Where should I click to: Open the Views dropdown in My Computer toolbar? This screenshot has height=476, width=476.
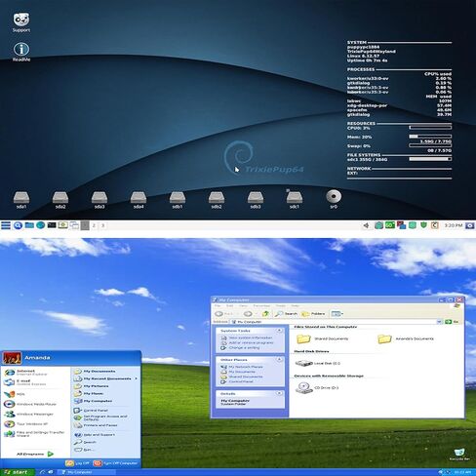337,314
